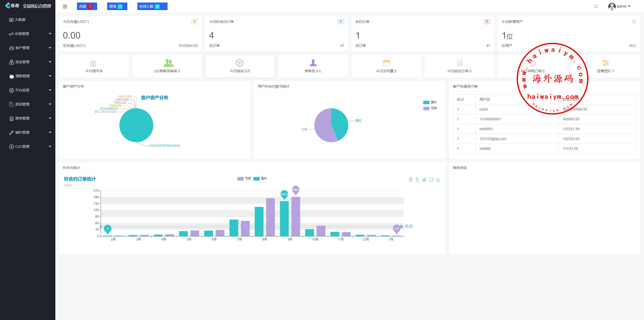The width and height of the screenshot is (644, 320).
Task: Open 大数据 in the sidebar
Action: 20,20
